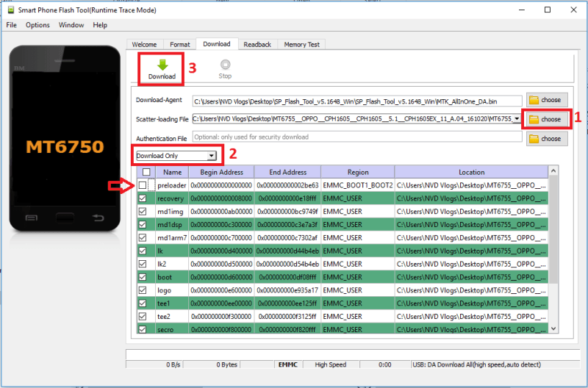
Task: Open the Help menu
Action: 100,25
